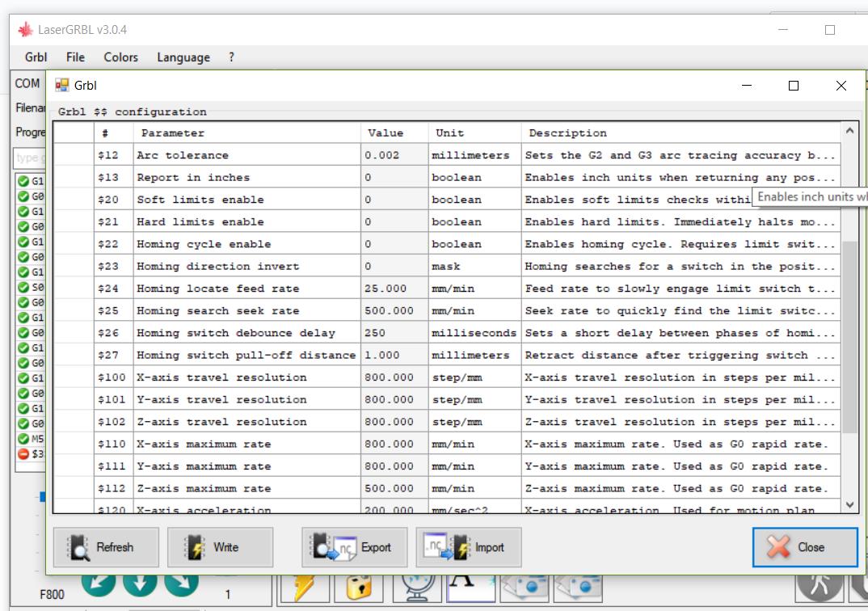This screenshot has height=611, width=868.
Task: Open the File menu
Action: click(x=75, y=57)
